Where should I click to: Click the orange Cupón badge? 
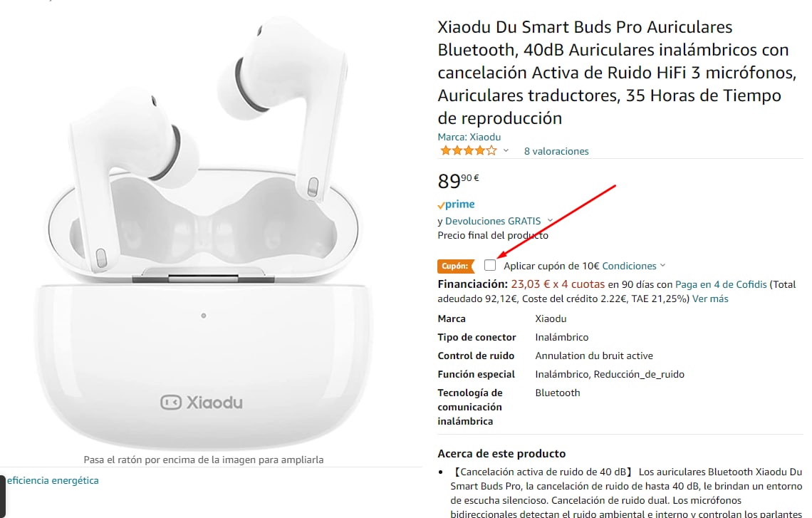pos(455,266)
